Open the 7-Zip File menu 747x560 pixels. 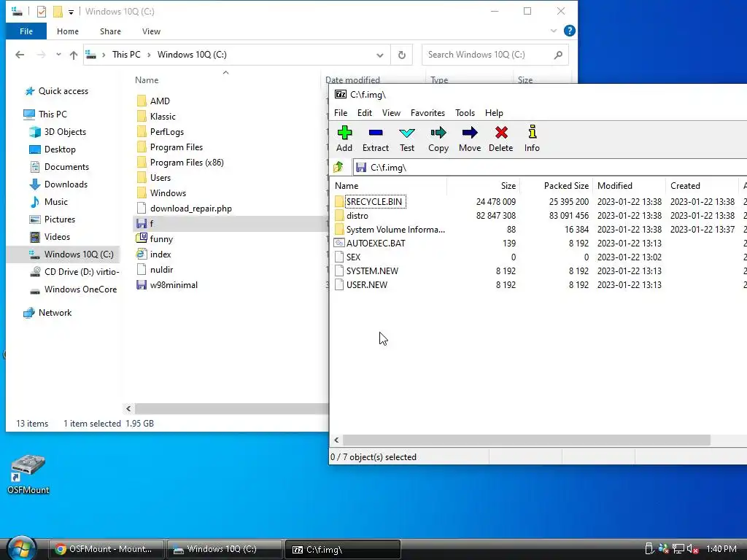[x=341, y=113]
